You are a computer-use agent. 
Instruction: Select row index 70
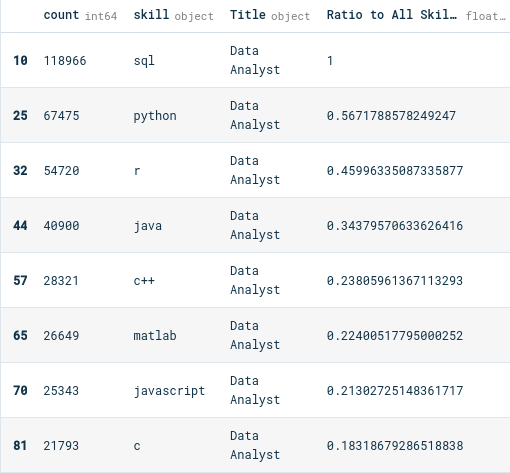20,391
